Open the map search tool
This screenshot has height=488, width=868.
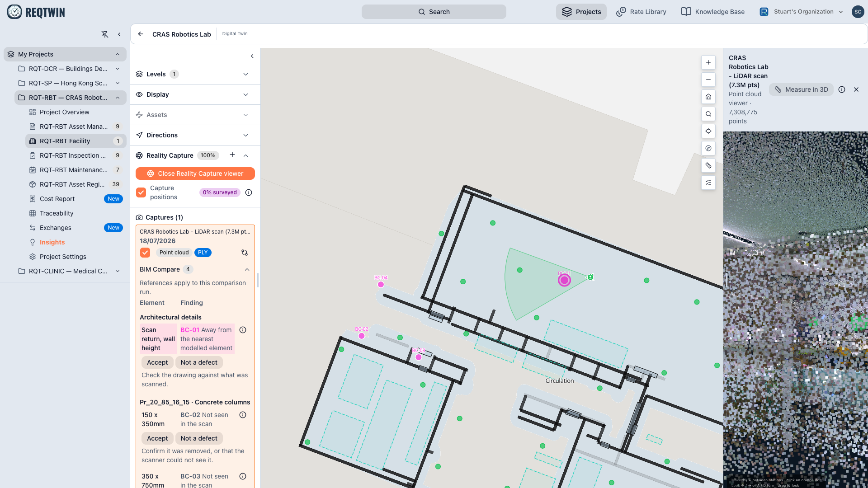[708, 114]
